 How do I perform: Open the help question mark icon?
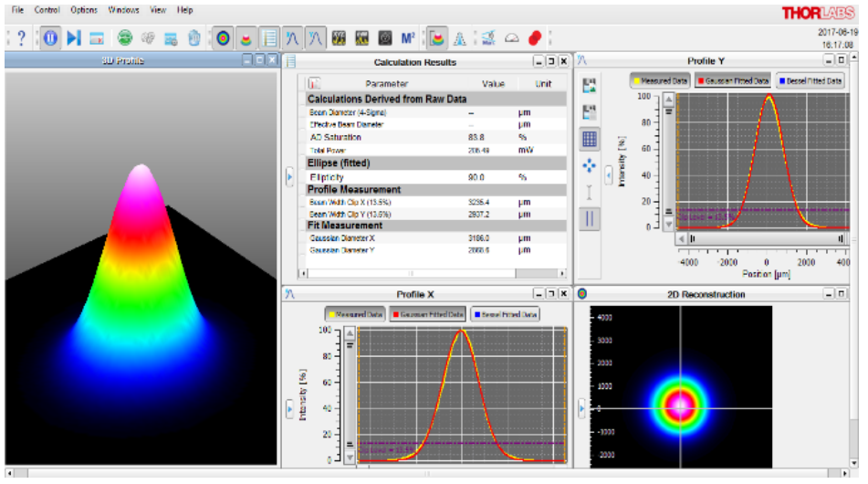point(22,38)
